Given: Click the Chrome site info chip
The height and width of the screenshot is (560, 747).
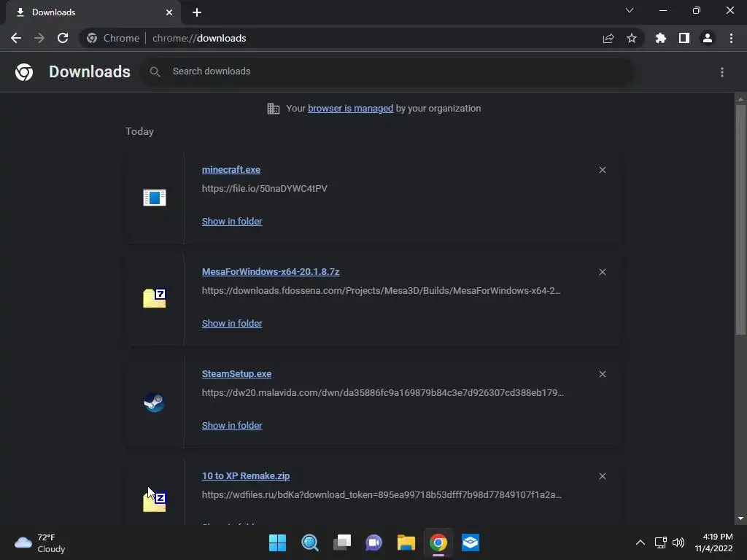Looking at the screenshot, I should point(113,38).
